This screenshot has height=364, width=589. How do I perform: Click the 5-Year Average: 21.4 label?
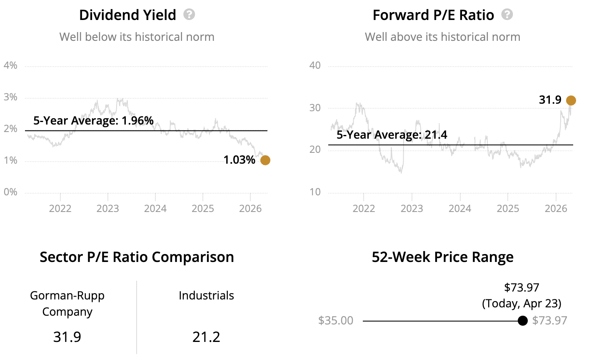392,135
